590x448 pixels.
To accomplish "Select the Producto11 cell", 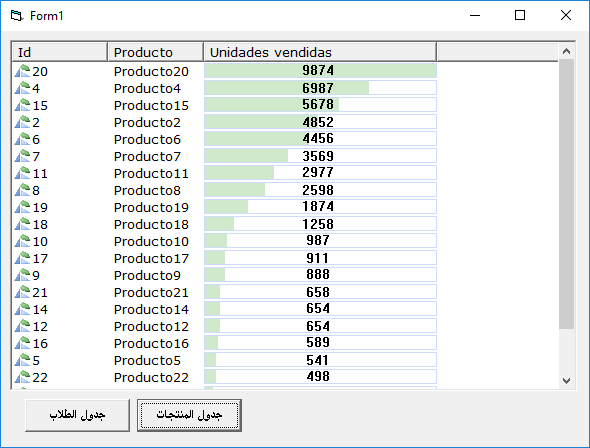I will [x=151, y=173].
